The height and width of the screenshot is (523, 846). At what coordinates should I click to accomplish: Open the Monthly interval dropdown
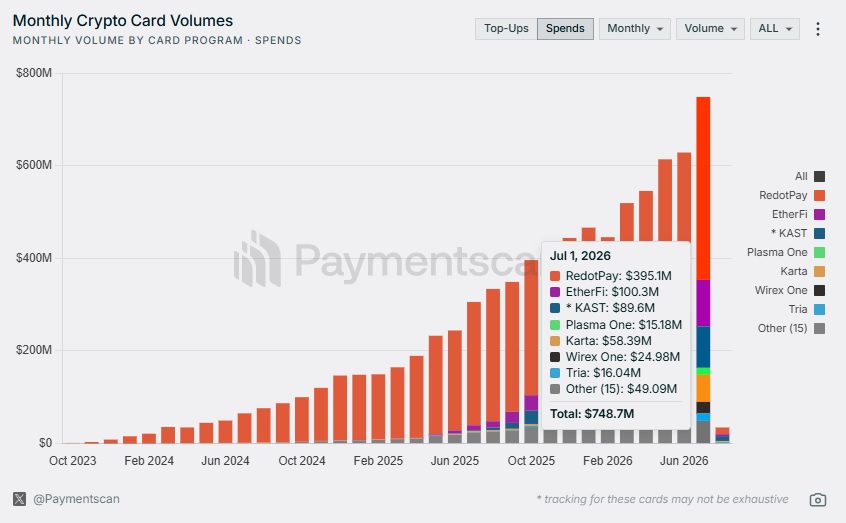(x=634, y=29)
